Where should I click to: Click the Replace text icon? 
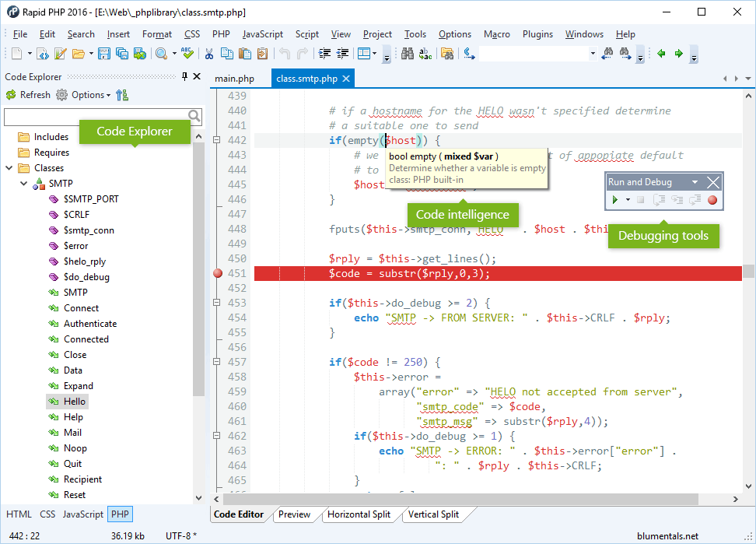(425, 54)
